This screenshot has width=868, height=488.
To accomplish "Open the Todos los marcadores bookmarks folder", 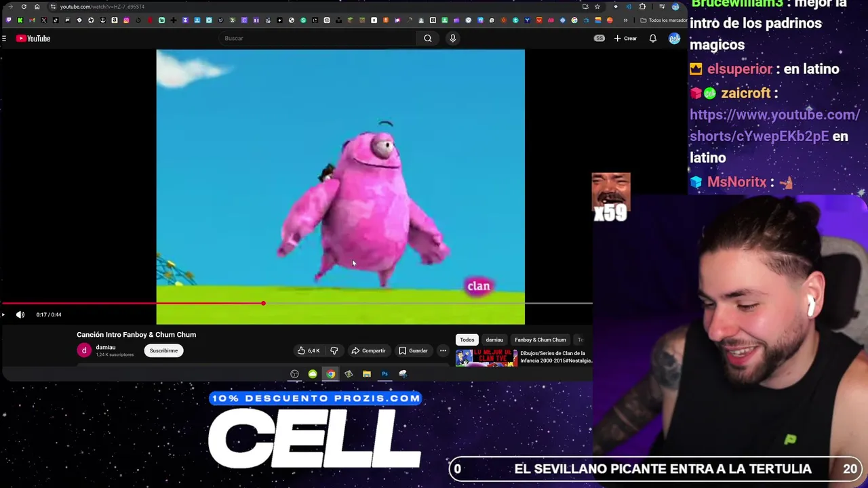I will (664, 20).
